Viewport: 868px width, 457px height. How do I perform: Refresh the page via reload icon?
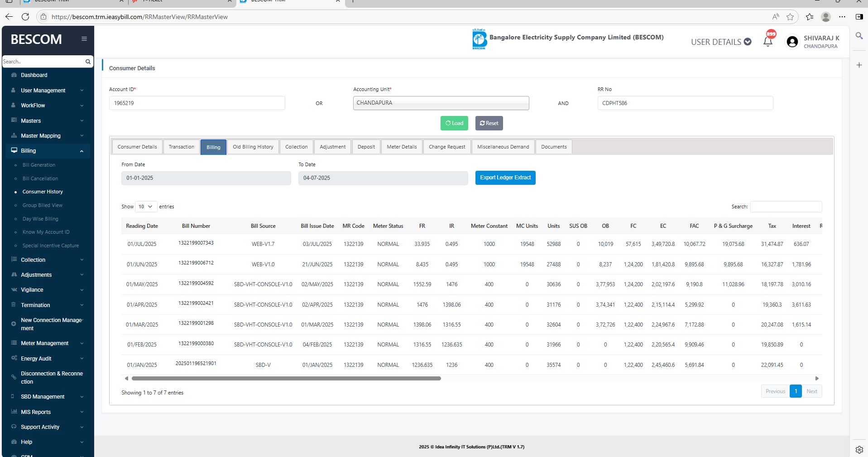point(25,17)
